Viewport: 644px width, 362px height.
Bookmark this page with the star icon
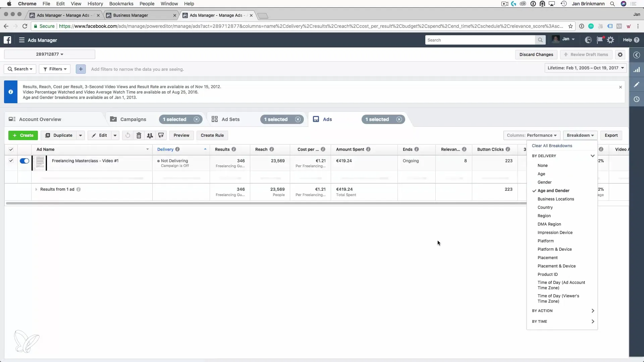571,26
